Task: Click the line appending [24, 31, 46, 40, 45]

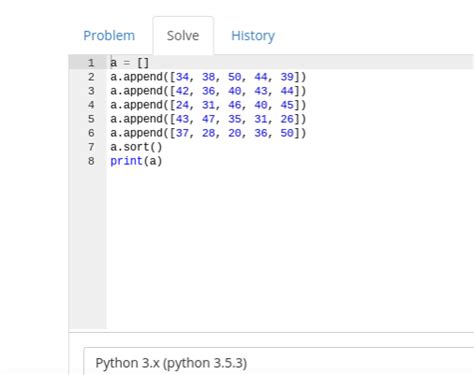Action: pyautogui.click(x=208, y=105)
